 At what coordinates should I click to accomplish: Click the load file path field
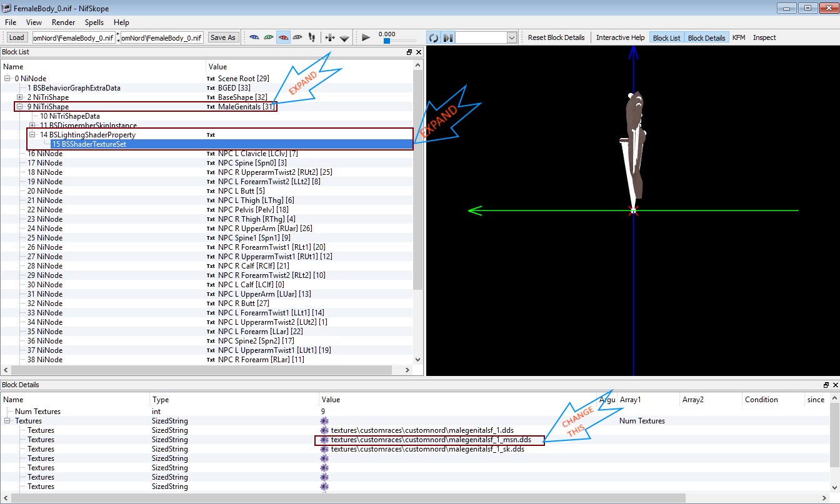pyautogui.click(x=74, y=37)
